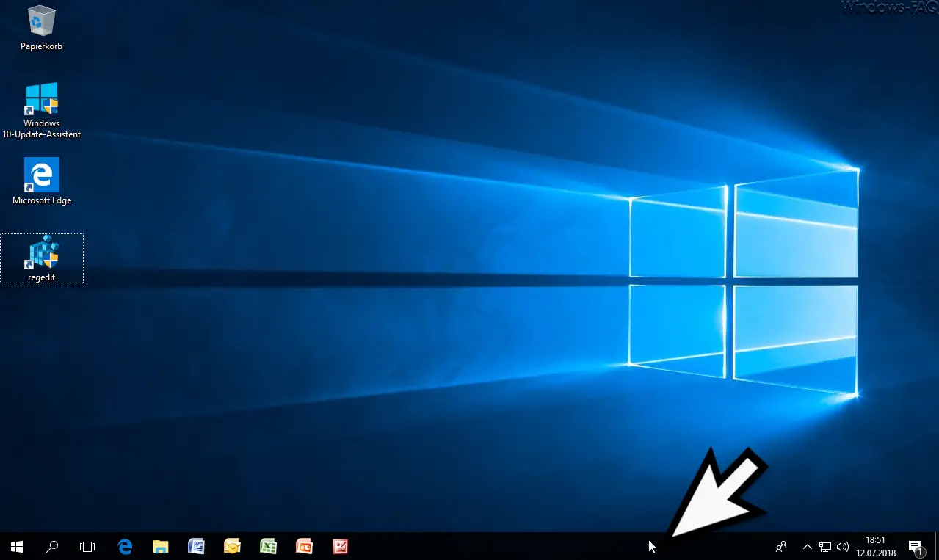Click the "regedit" label text
Screen dimensions: 939x560
click(42, 277)
